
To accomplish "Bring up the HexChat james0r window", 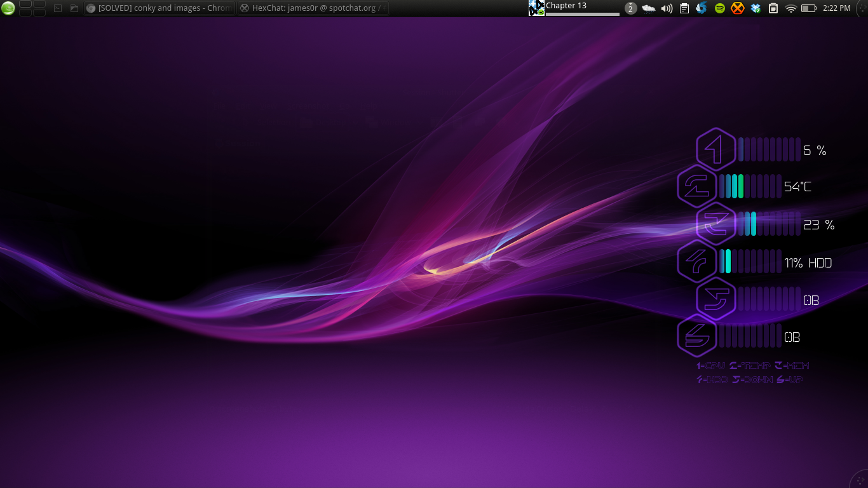I will [x=313, y=8].
